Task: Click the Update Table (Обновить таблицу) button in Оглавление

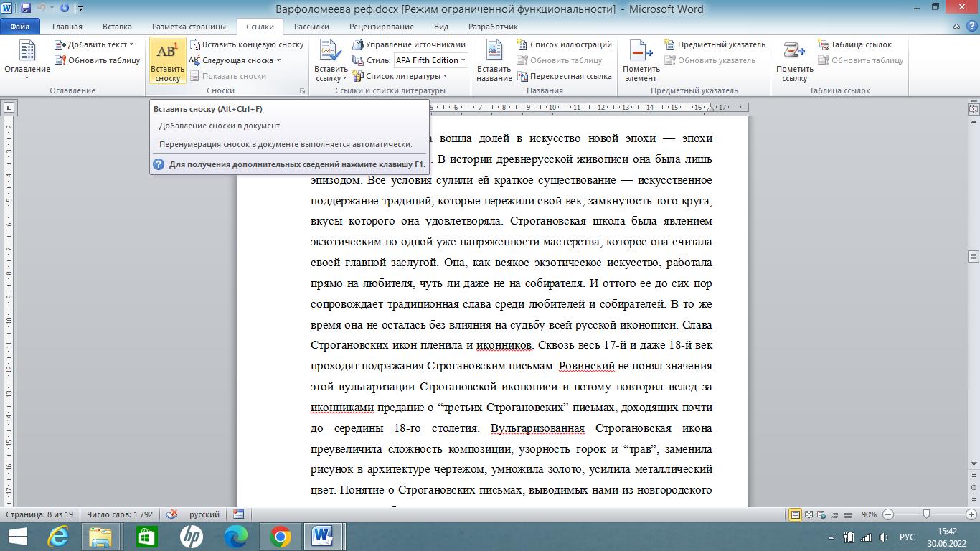Action: pos(98,60)
